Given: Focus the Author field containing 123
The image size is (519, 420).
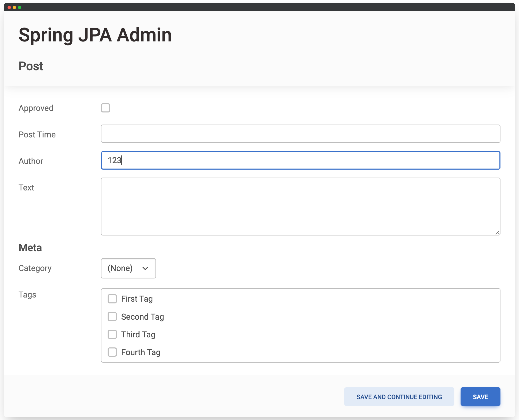Looking at the screenshot, I should (x=300, y=160).
